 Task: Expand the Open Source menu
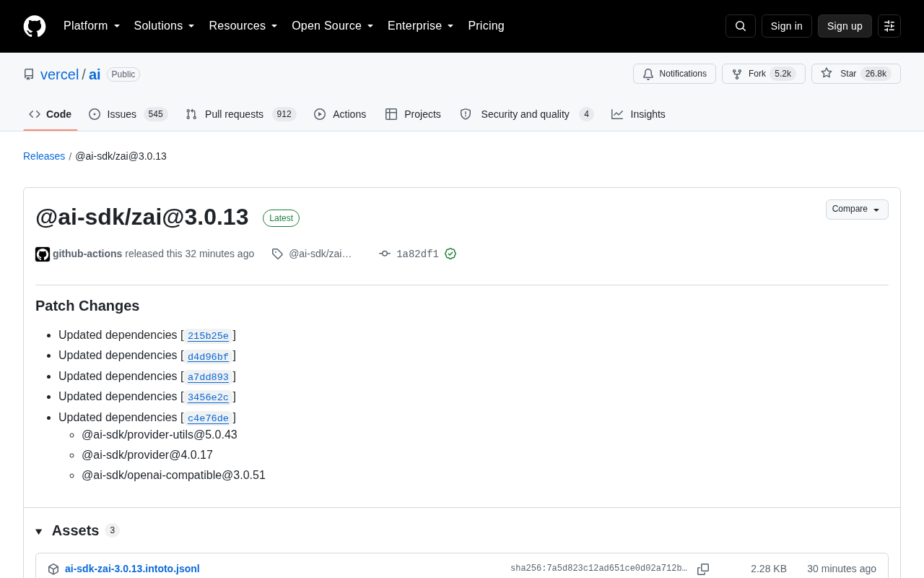(x=333, y=26)
